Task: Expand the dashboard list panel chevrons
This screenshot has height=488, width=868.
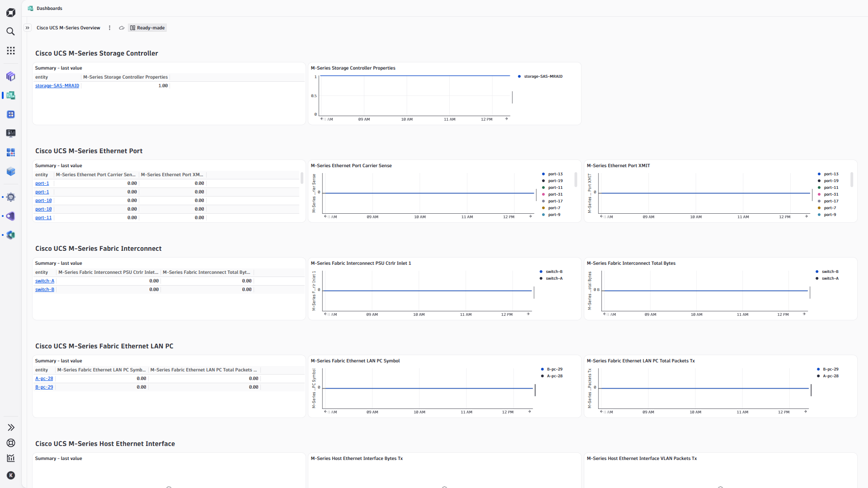Action: (28, 28)
